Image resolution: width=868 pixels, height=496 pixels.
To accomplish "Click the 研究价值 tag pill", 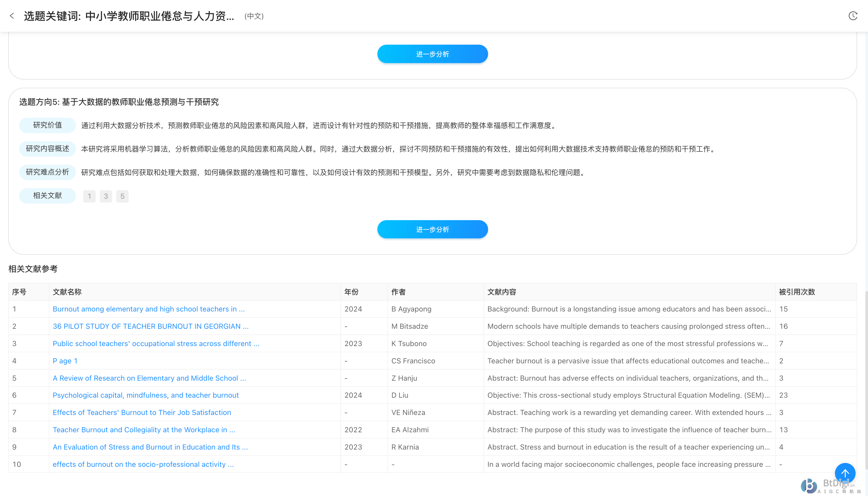I will 47,125.
